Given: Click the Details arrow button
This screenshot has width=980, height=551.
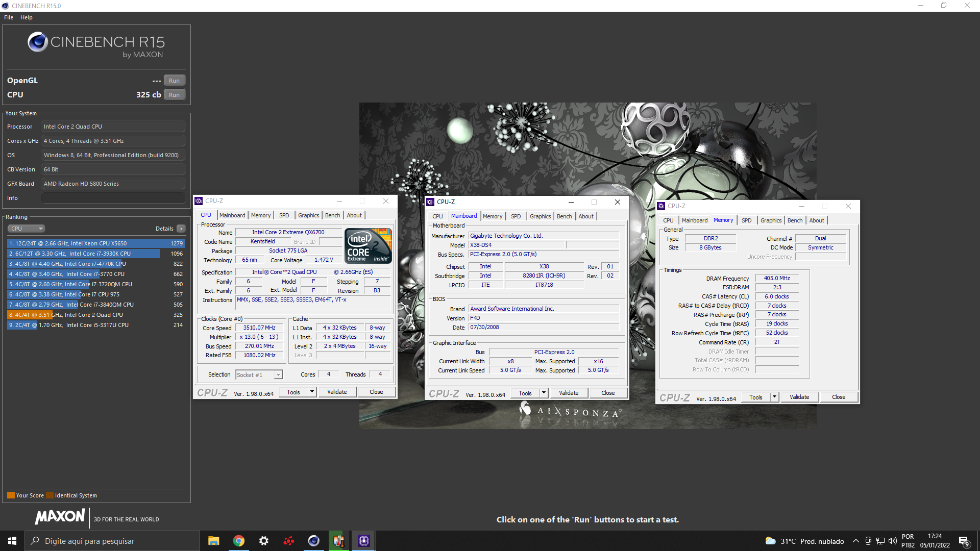Looking at the screenshot, I should (x=181, y=229).
